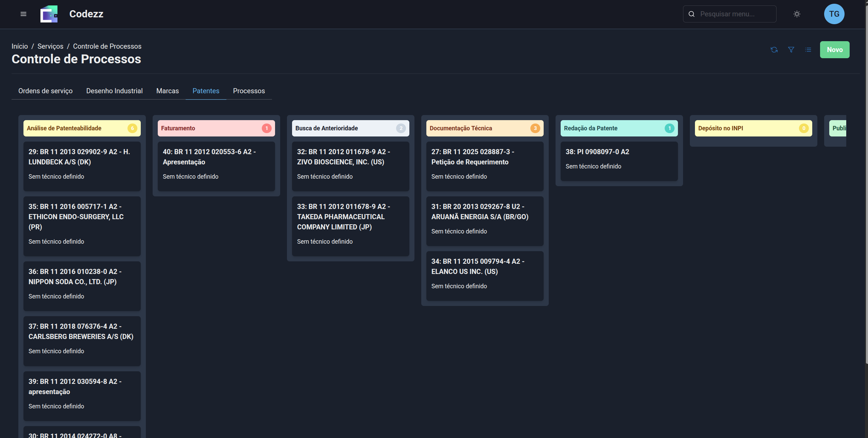
Task: Open the filter funnel icon
Action: [x=791, y=50]
